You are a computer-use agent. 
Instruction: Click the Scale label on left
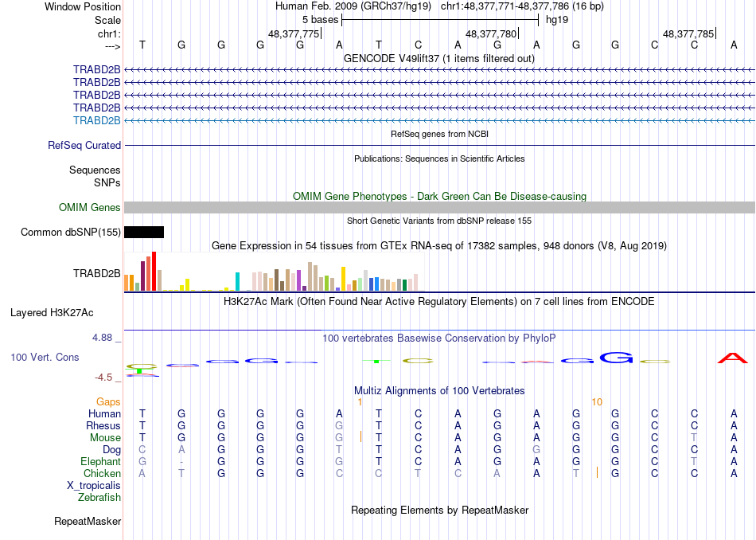(x=107, y=20)
